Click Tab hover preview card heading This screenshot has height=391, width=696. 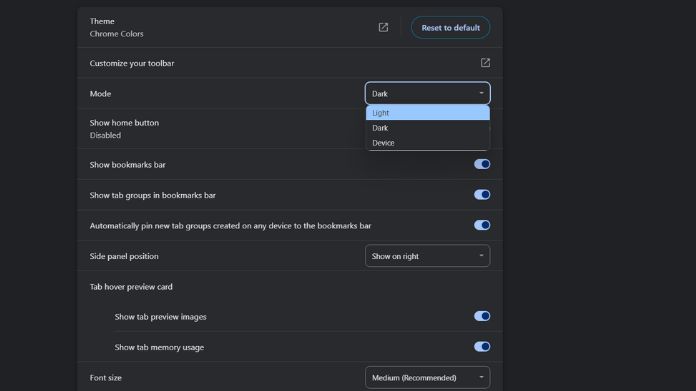pos(131,287)
